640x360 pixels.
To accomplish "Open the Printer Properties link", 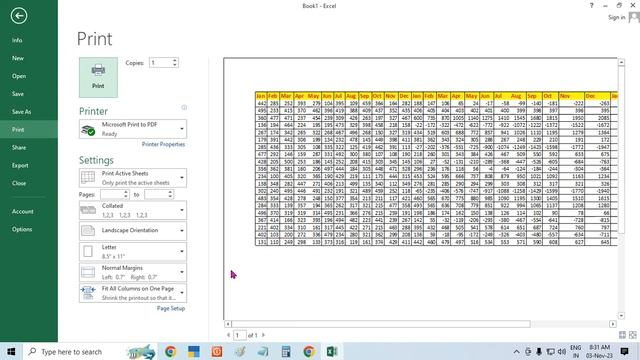I will click(163, 144).
